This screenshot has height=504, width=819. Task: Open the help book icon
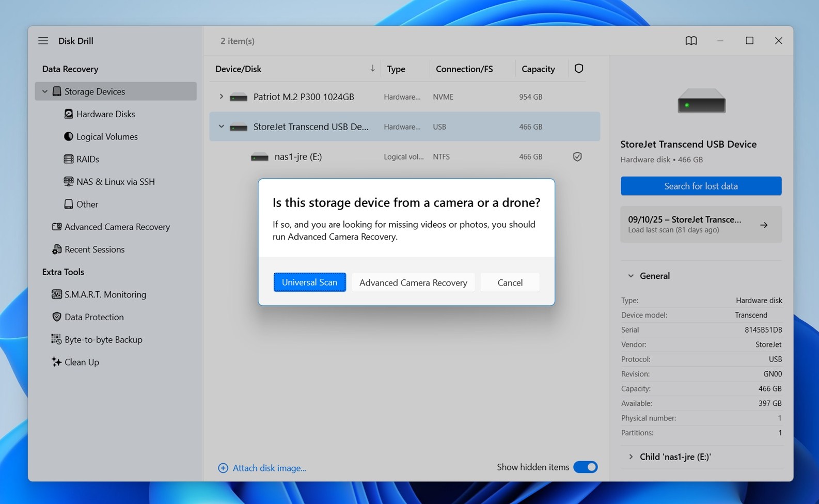click(691, 41)
